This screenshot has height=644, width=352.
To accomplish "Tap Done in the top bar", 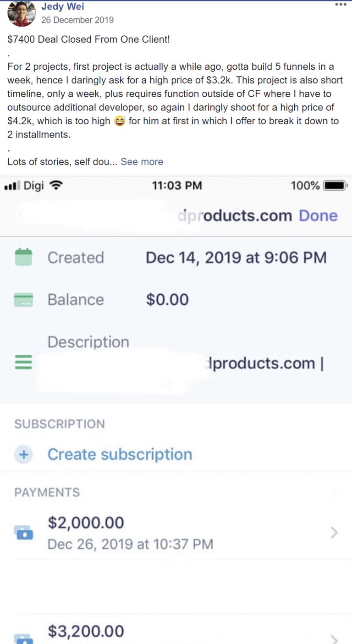I will point(318,215).
